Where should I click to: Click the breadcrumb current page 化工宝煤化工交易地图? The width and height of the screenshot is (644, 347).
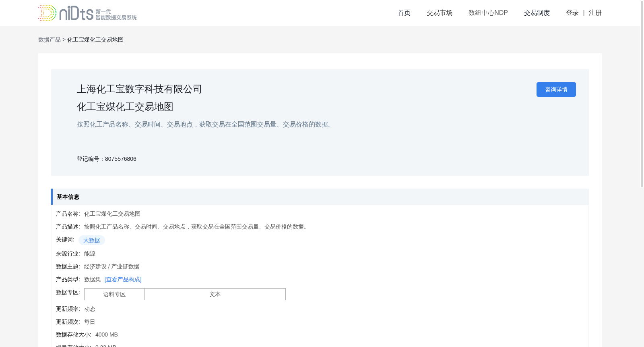pos(95,39)
